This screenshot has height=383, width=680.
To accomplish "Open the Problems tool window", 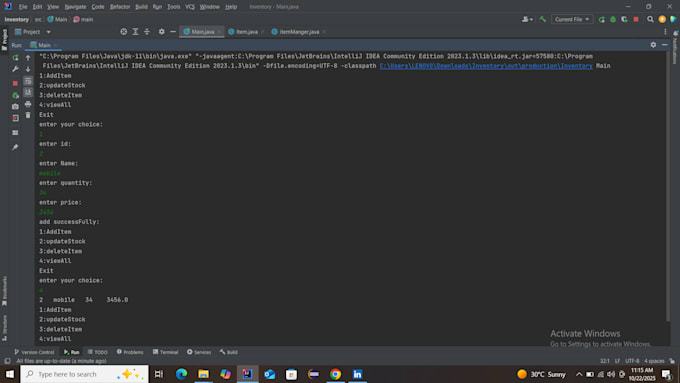I will tap(130, 352).
